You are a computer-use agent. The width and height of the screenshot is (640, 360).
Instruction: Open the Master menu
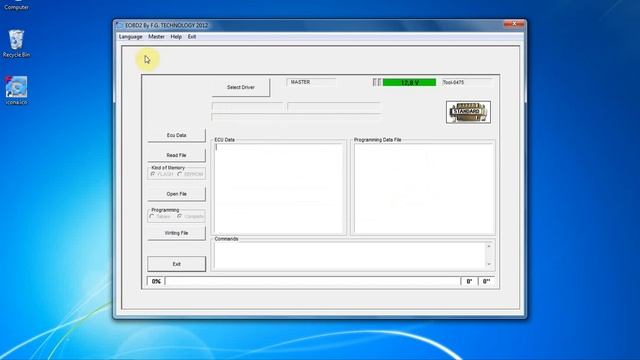[156, 37]
